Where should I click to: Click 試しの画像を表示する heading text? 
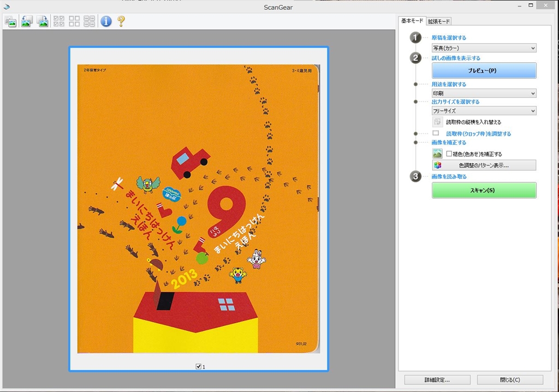point(456,58)
